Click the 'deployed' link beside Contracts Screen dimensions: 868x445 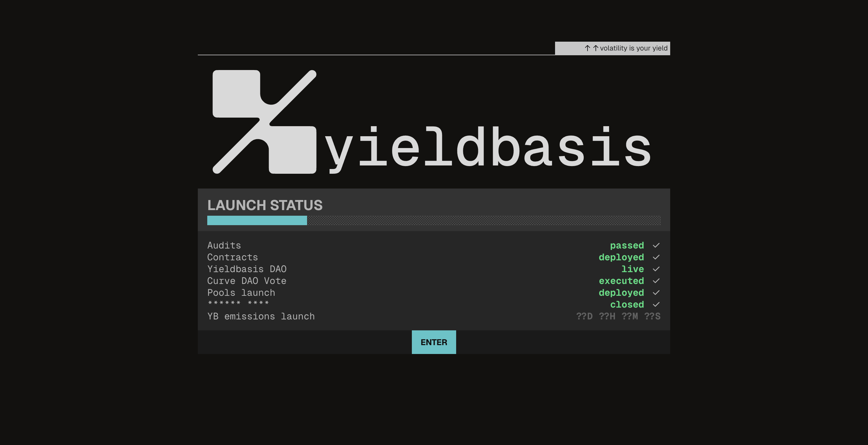click(621, 257)
